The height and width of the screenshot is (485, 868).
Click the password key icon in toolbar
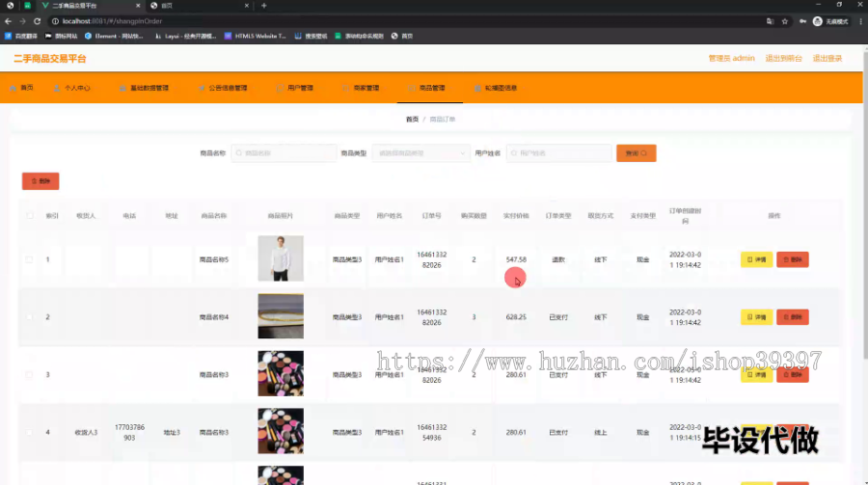click(x=802, y=21)
